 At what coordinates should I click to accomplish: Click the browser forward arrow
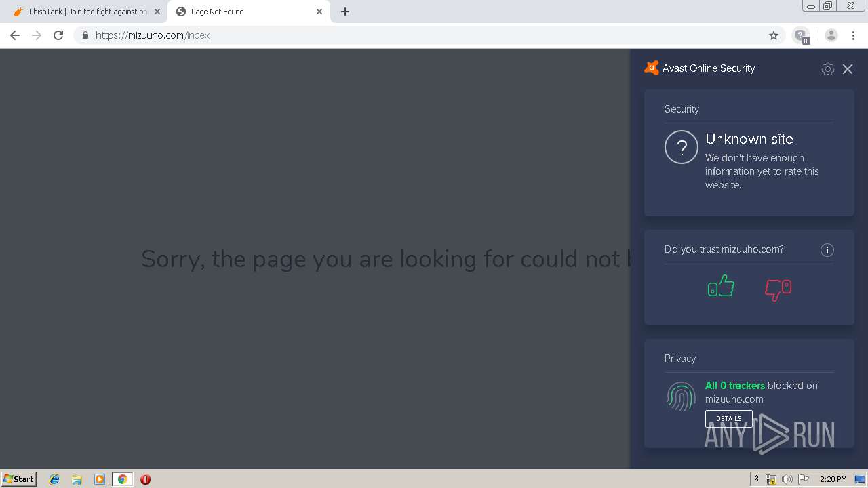point(37,35)
